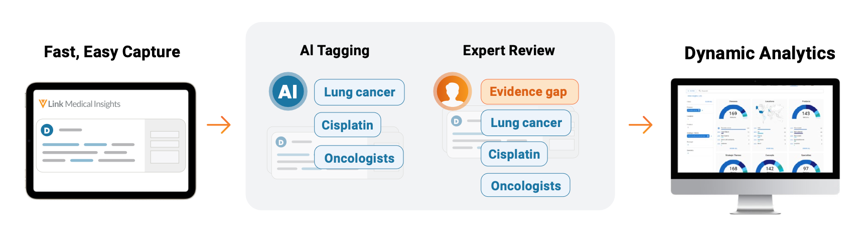Viewport: 868px width, 247px height.
Task: Click the Veeva Link logo on the tablet
Action: [43, 103]
